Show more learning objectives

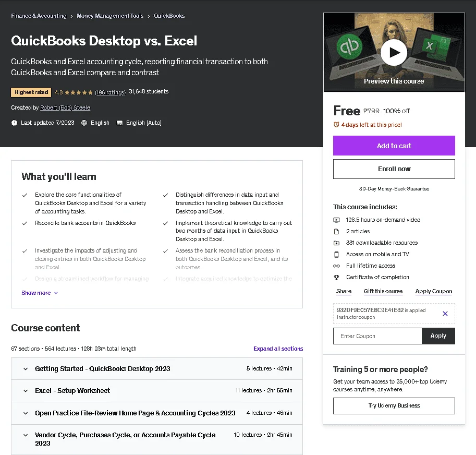point(40,293)
